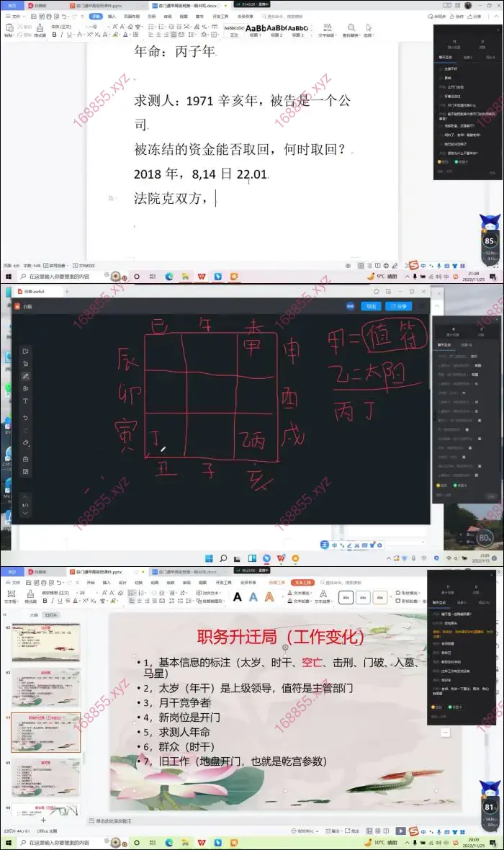This screenshot has height=850, width=504.
Task: Open the 页面布局 tab in Writer
Action: 132,17
